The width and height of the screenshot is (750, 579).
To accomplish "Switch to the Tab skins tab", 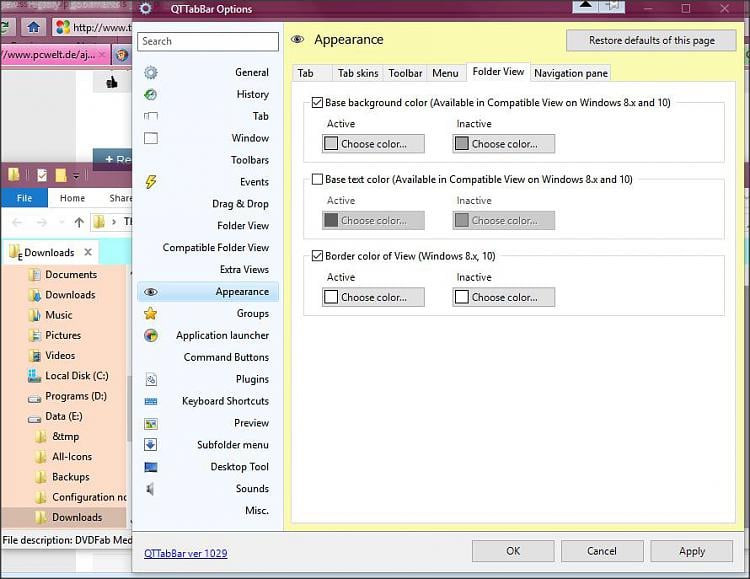I will click(357, 73).
